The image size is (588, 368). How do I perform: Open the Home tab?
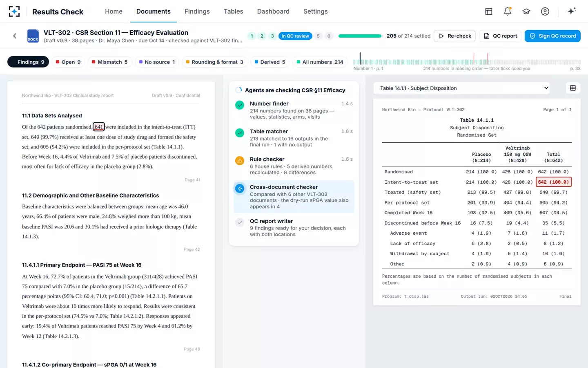click(x=114, y=11)
